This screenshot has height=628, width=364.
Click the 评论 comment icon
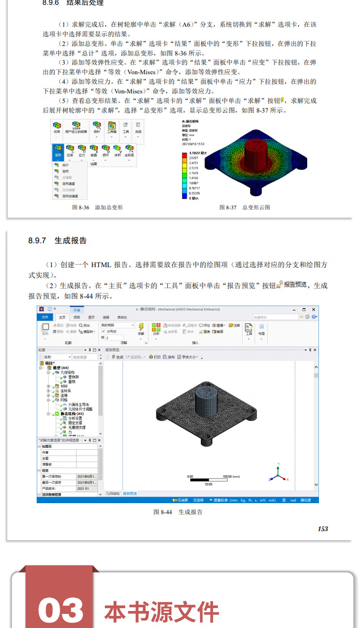click(204, 325)
